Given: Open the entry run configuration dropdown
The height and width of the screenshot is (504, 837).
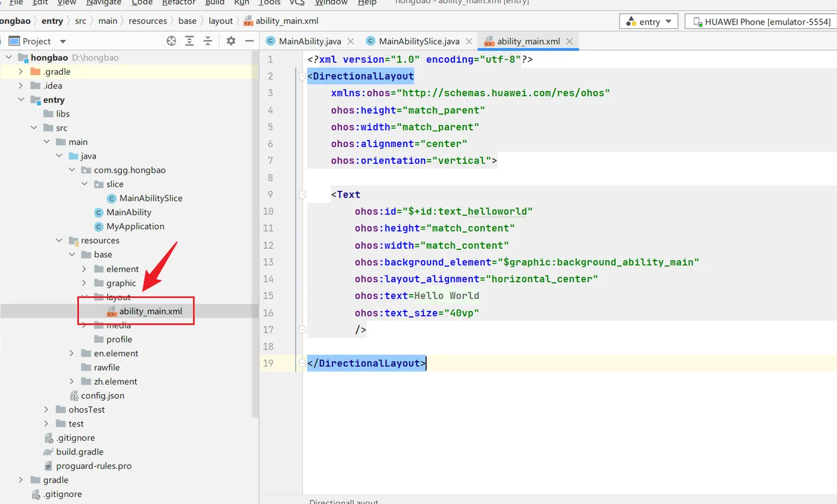Looking at the screenshot, I should [x=649, y=22].
